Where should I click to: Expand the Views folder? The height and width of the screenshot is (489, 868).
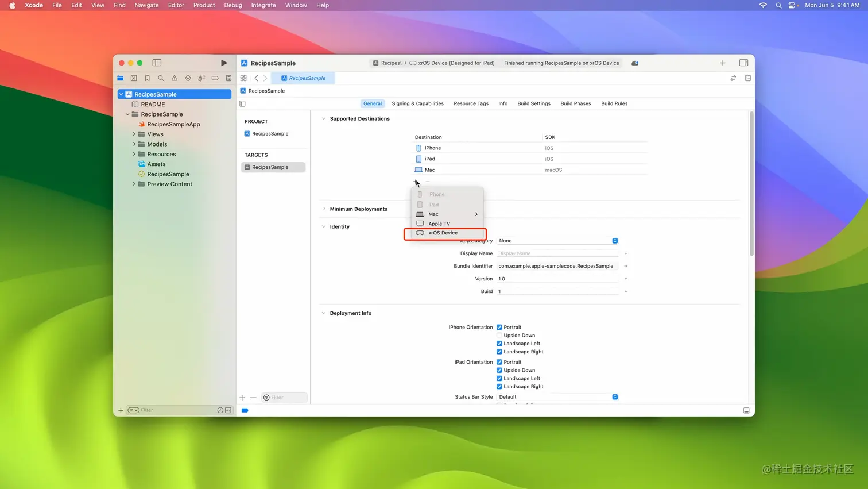(134, 134)
